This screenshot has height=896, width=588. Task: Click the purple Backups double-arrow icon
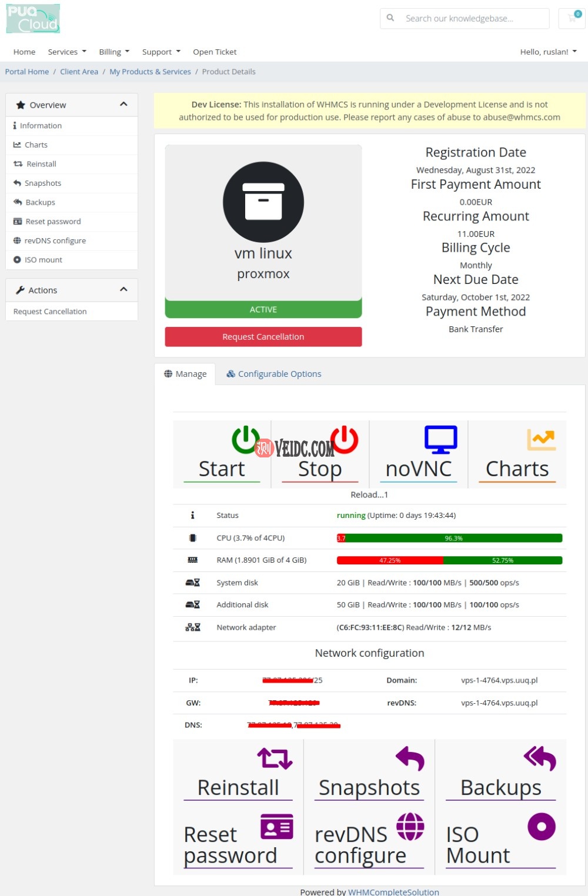540,758
